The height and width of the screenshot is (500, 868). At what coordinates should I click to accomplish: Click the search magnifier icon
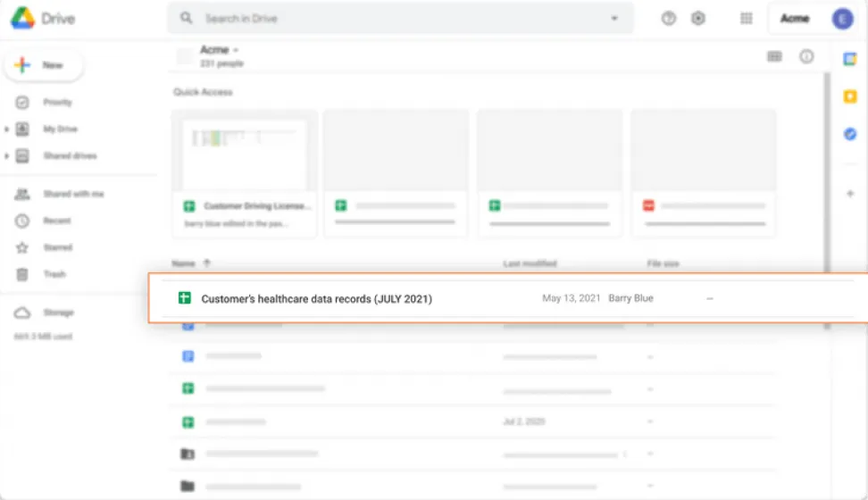(x=187, y=18)
